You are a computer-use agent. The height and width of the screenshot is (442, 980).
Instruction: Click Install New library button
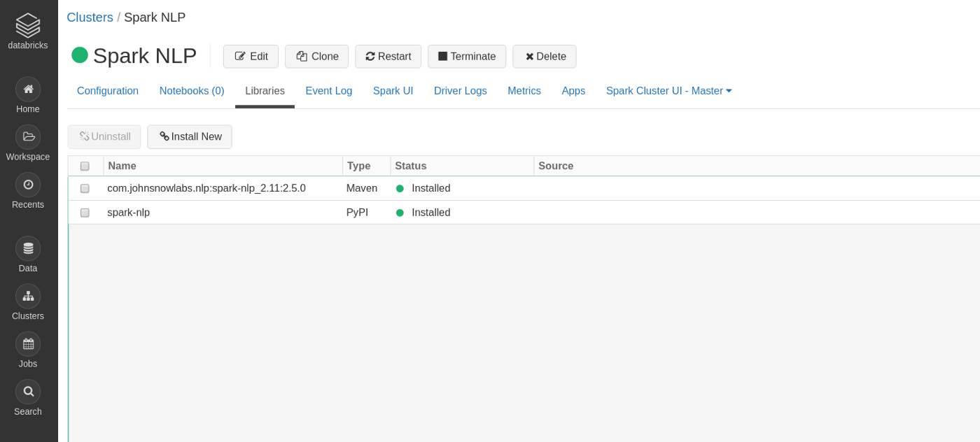click(190, 137)
